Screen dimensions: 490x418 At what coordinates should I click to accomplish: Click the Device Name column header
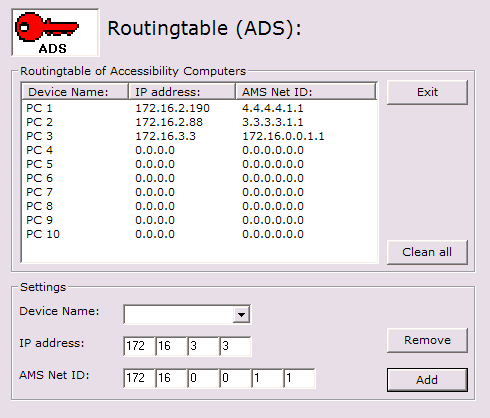(x=75, y=92)
